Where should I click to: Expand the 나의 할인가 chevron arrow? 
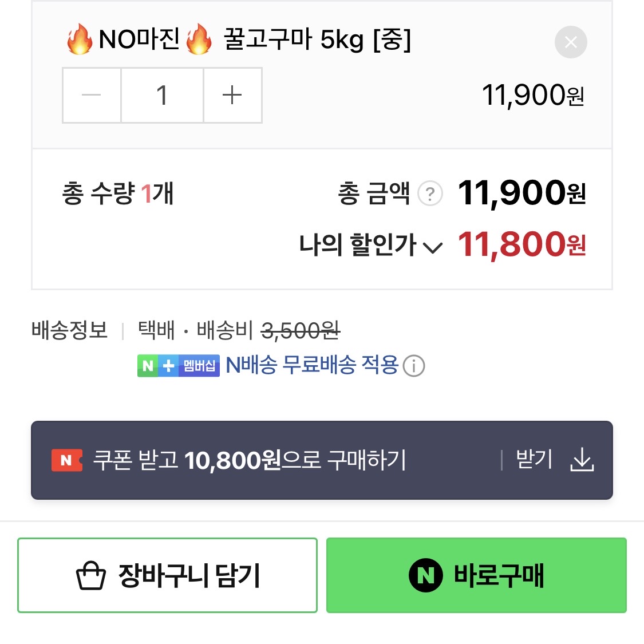[x=433, y=247]
